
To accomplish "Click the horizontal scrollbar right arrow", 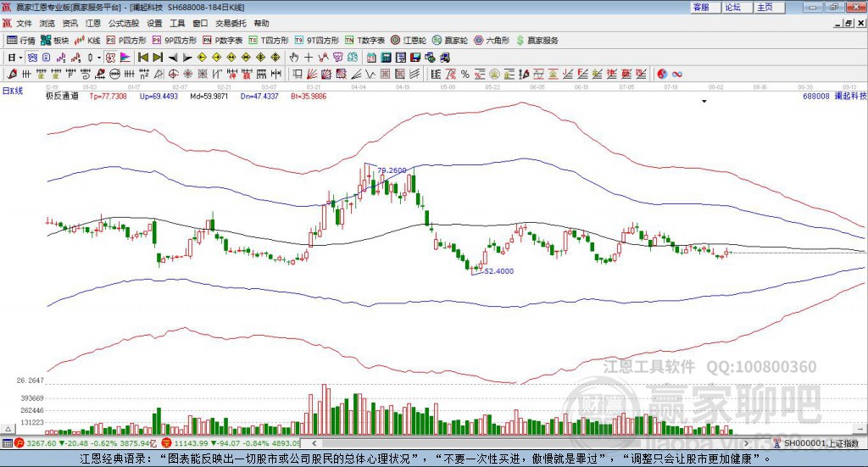I will click(746, 443).
